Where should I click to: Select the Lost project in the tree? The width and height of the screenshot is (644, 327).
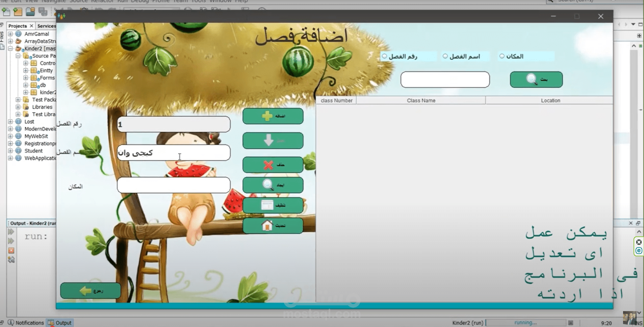pos(29,122)
